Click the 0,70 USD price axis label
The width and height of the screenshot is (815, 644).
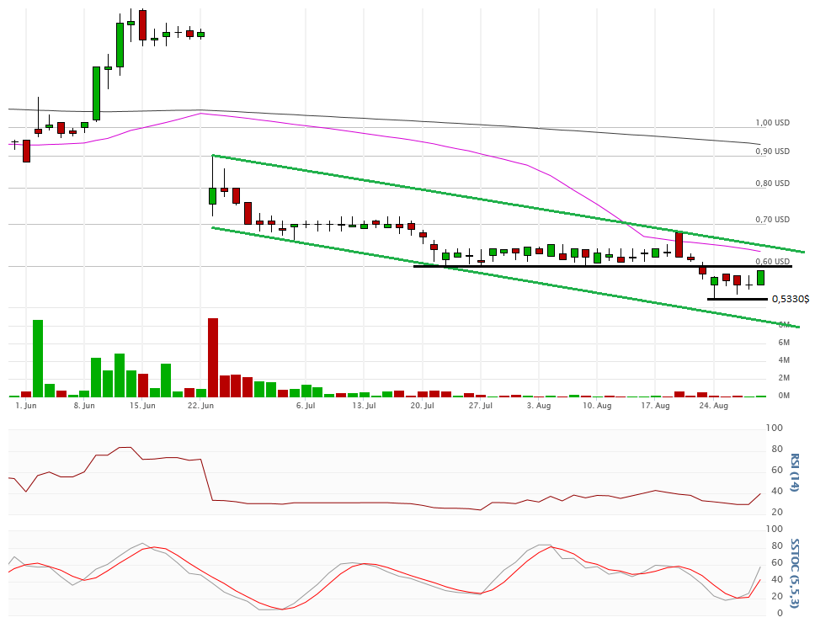[772, 220]
